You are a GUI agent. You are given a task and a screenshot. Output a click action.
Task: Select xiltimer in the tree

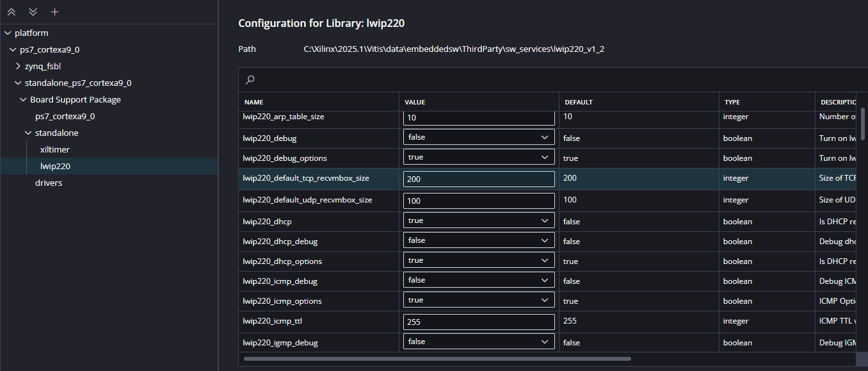[x=54, y=149]
